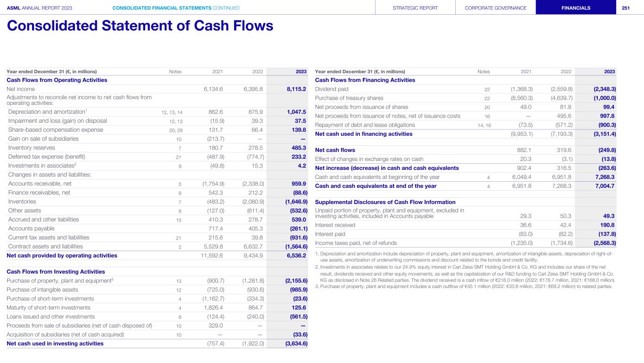Switch to the Corporate Governance tab

pyautogui.click(x=495, y=8)
